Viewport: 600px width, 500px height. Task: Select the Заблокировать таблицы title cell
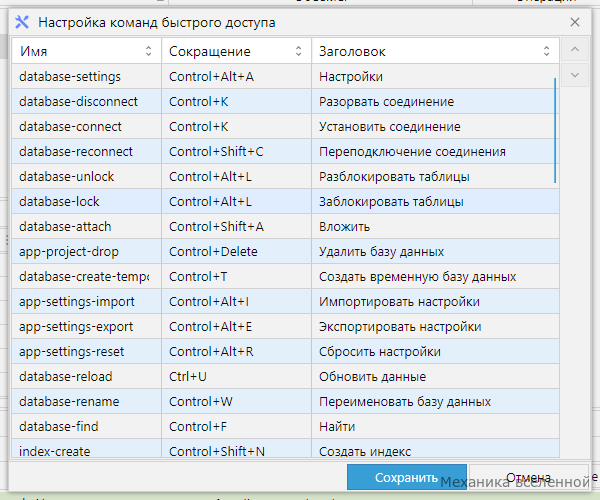pyautogui.click(x=435, y=202)
